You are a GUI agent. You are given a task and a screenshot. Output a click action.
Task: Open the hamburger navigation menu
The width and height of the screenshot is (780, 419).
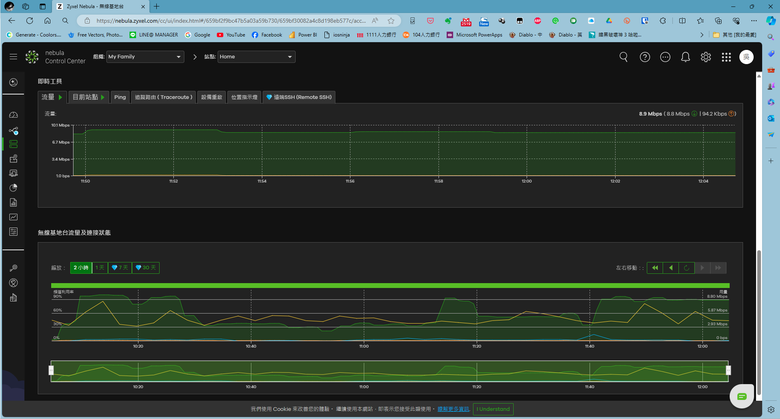point(13,57)
